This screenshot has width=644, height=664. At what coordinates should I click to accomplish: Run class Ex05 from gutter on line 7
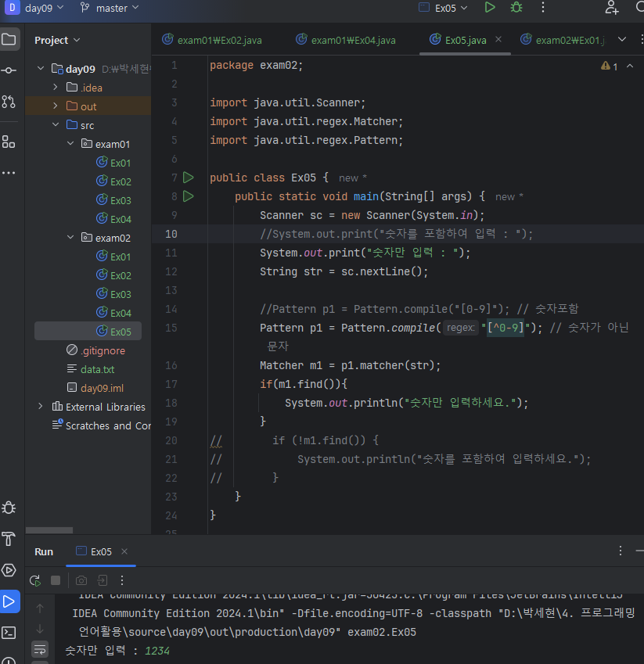click(x=189, y=178)
